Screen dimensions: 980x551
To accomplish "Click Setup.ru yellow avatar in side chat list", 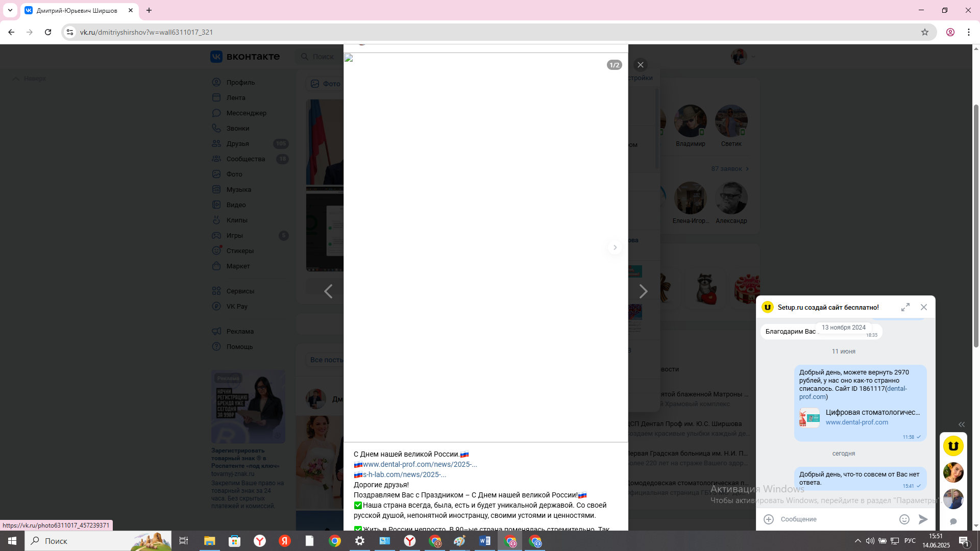I will point(953,446).
